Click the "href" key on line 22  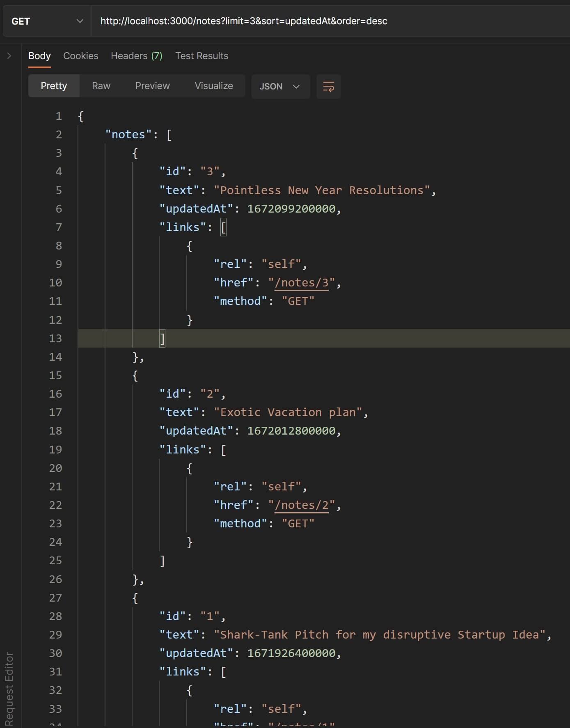click(x=233, y=505)
